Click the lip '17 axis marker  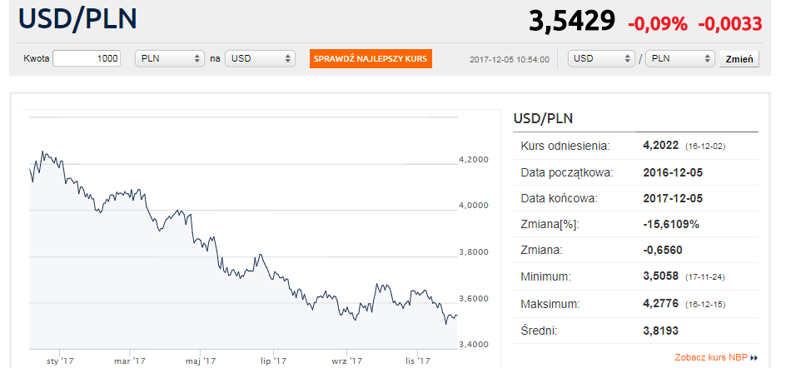point(273,360)
